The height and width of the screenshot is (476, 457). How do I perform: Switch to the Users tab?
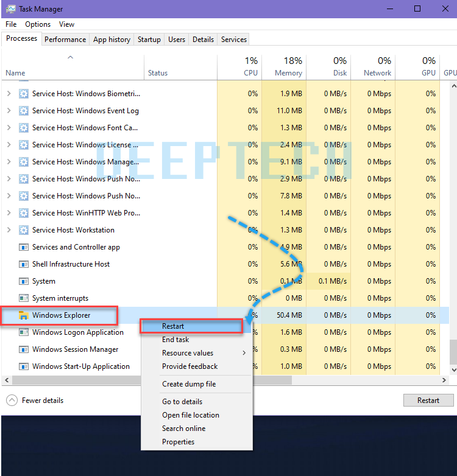pyautogui.click(x=177, y=40)
